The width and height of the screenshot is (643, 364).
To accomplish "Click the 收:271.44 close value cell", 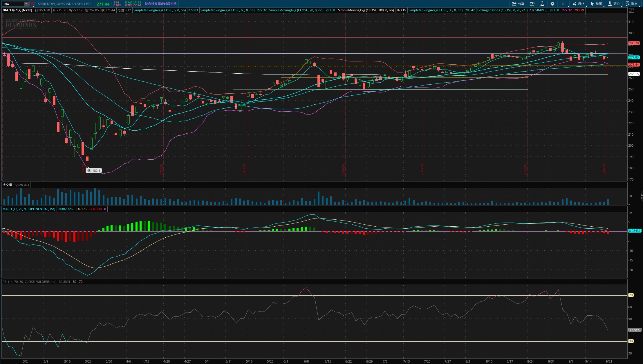I will click(108, 10).
